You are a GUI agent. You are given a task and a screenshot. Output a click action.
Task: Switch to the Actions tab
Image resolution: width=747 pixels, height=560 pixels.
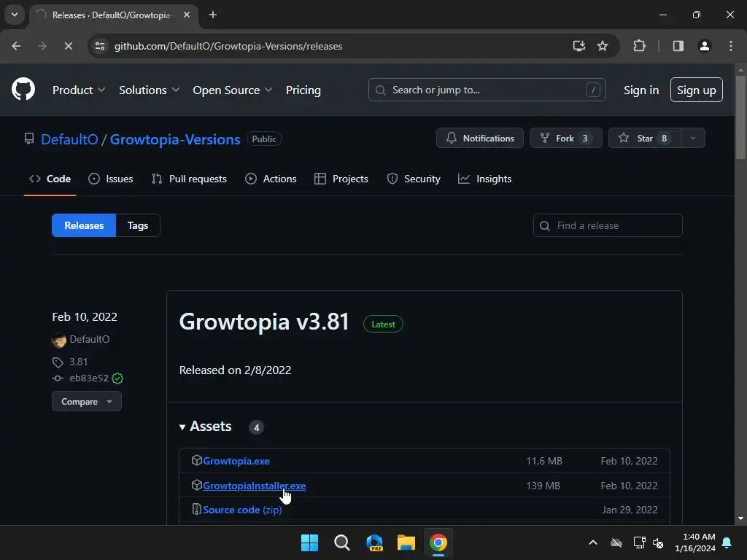271,179
